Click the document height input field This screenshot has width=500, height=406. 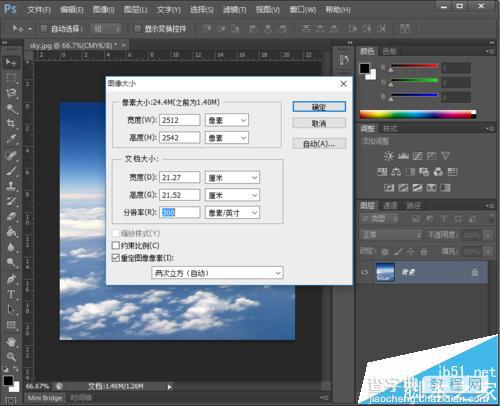point(180,195)
